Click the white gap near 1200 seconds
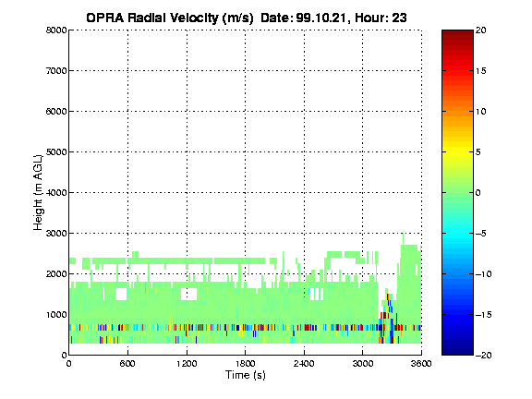 [189, 294]
